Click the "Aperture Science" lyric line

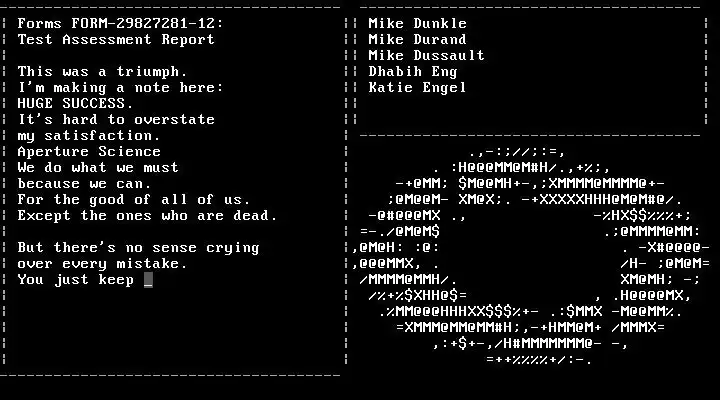pyautogui.click(x=89, y=152)
